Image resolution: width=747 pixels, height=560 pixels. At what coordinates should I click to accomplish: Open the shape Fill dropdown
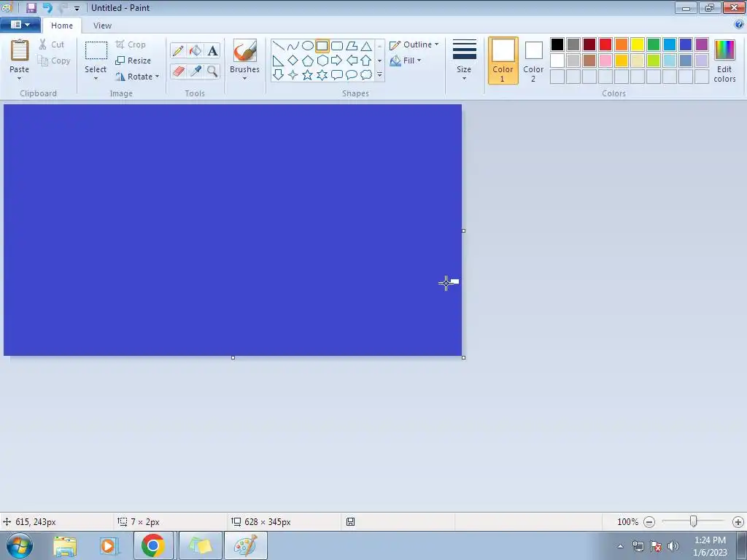[x=406, y=61]
